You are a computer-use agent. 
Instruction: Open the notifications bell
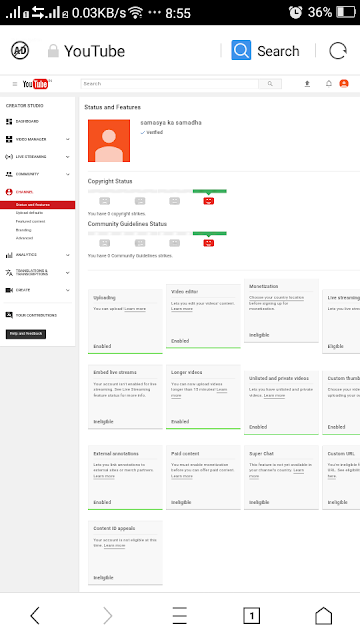[x=329, y=84]
